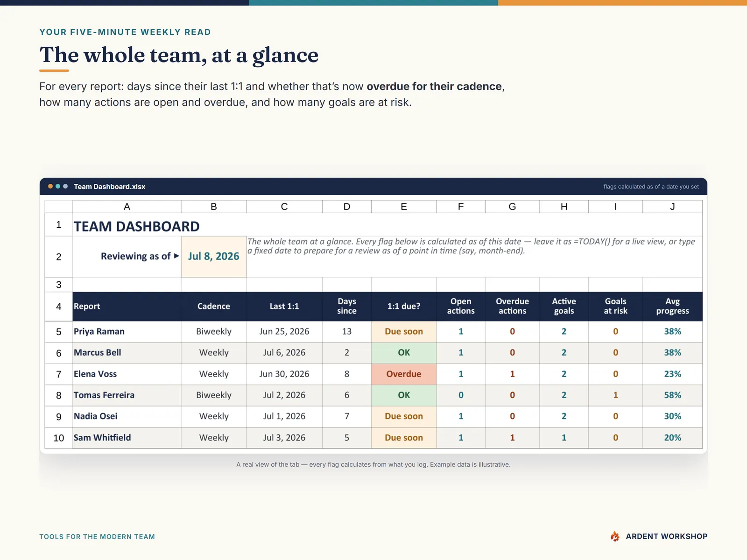Viewport: 747px width, 560px height.
Task: Click the days since value '13' cell
Action: (347, 332)
